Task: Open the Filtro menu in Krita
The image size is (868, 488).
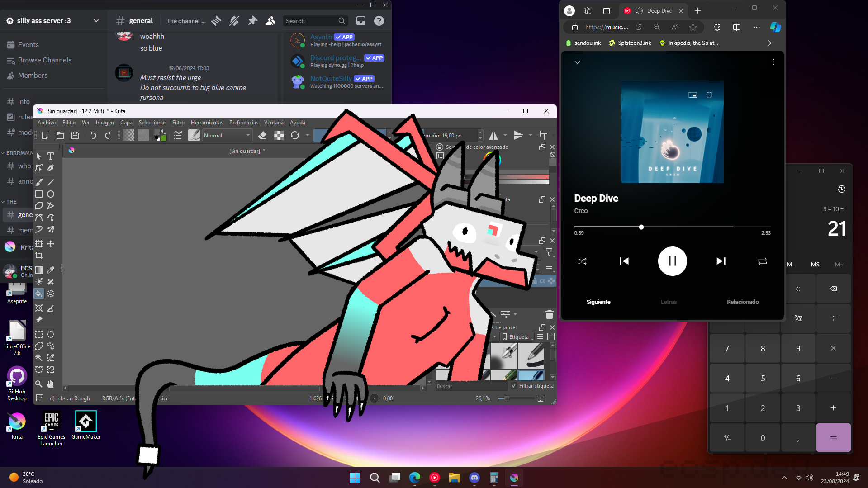Action: point(178,123)
